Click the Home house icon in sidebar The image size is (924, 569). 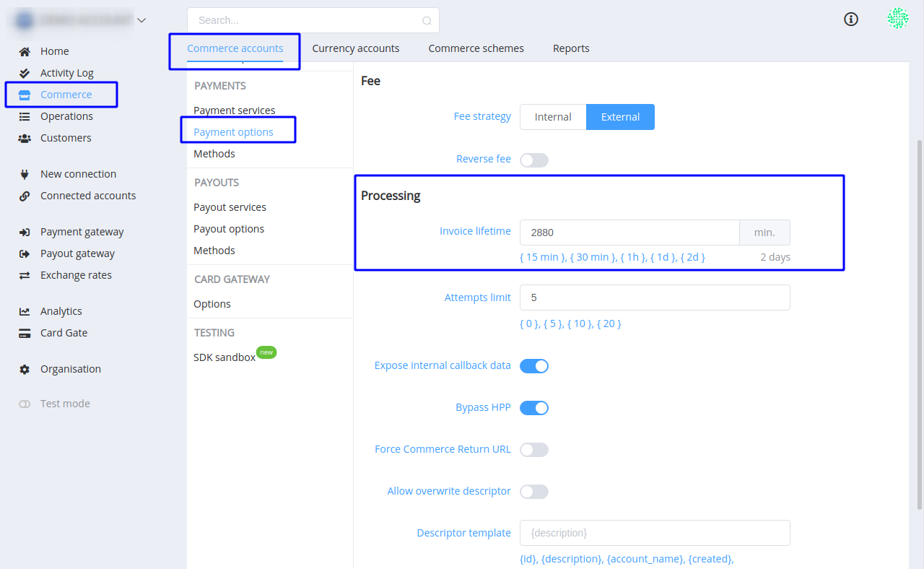25,51
